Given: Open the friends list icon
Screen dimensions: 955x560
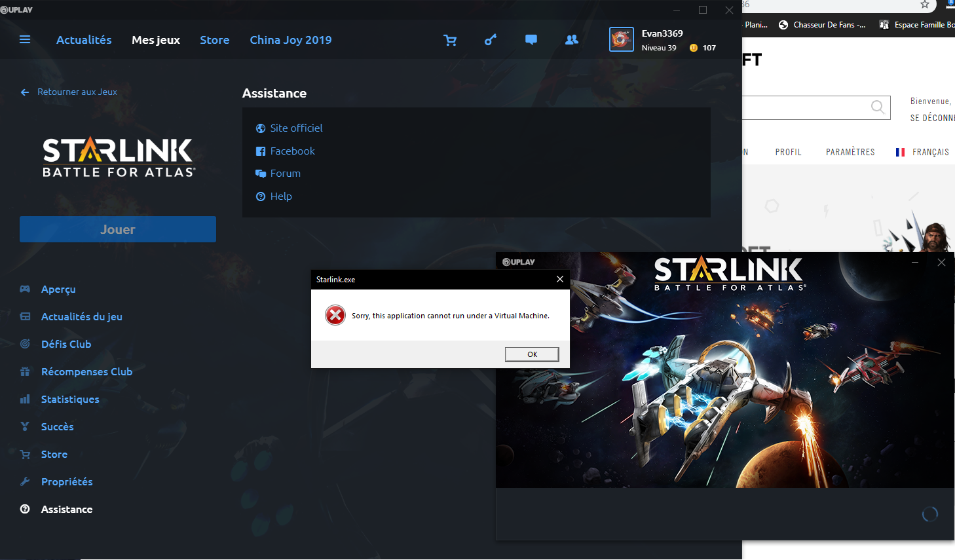Looking at the screenshot, I should [x=572, y=40].
